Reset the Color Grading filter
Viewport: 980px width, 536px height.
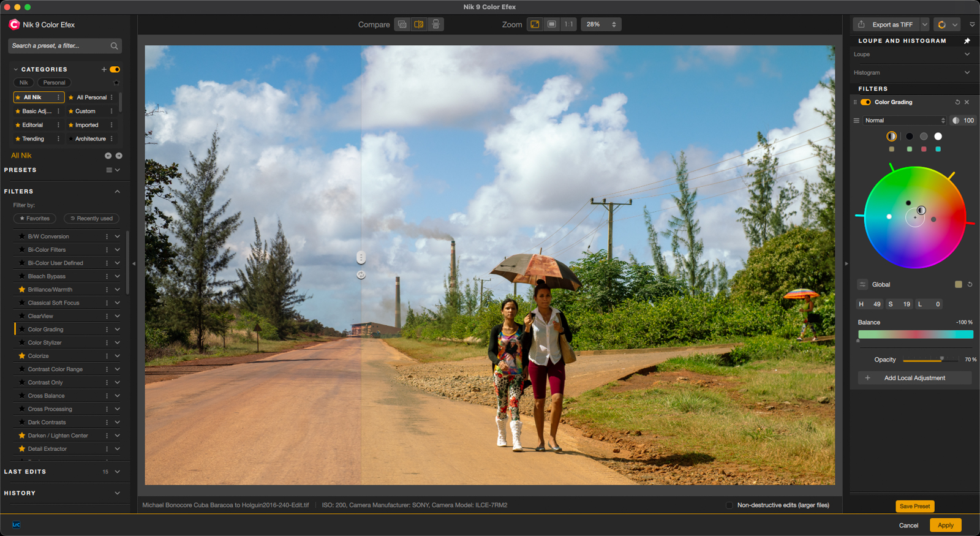(x=957, y=102)
